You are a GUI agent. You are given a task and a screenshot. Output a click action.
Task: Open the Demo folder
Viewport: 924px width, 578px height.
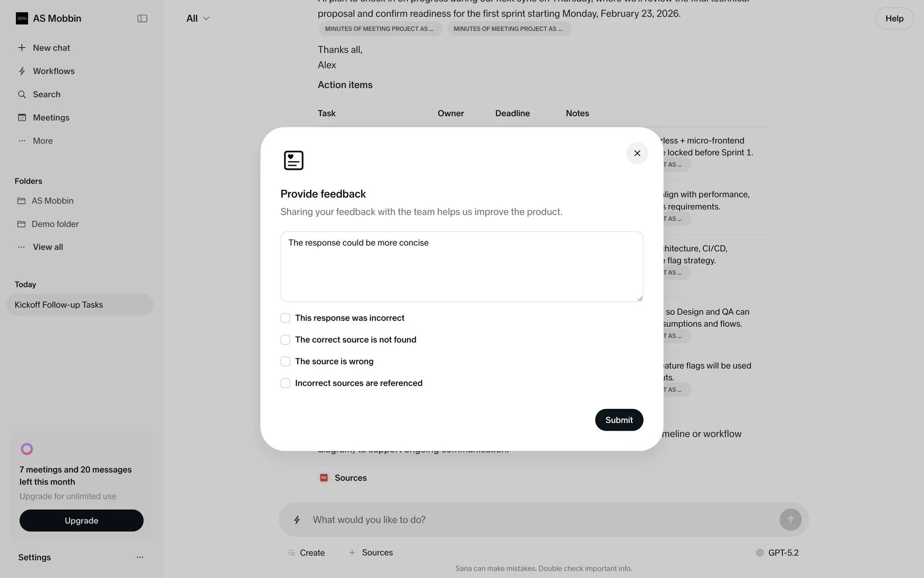55,224
